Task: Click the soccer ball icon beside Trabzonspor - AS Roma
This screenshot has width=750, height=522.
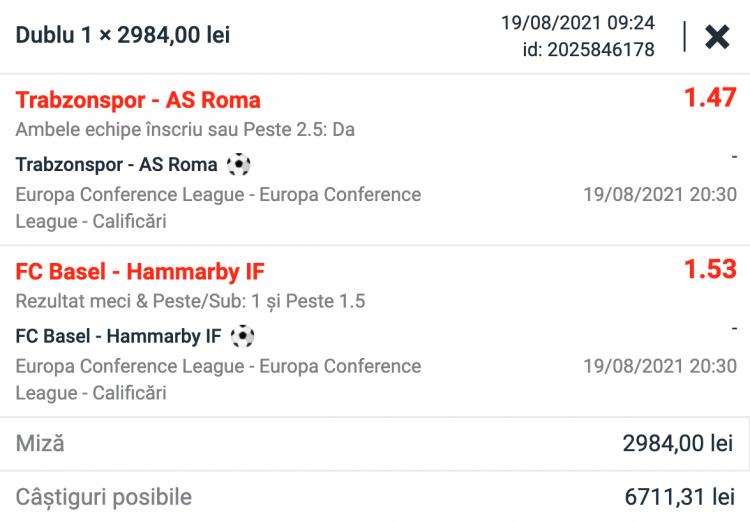Action: point(238,165)
